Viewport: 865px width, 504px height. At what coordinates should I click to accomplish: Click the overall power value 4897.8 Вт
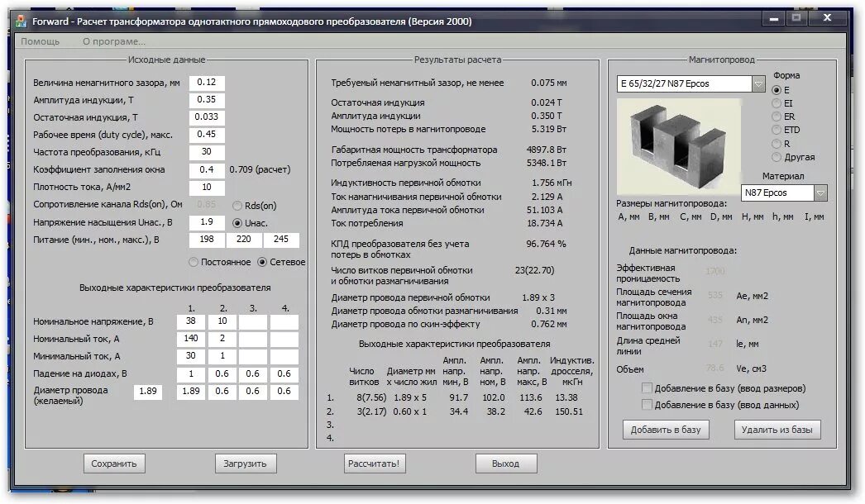(x=546, y=150)
